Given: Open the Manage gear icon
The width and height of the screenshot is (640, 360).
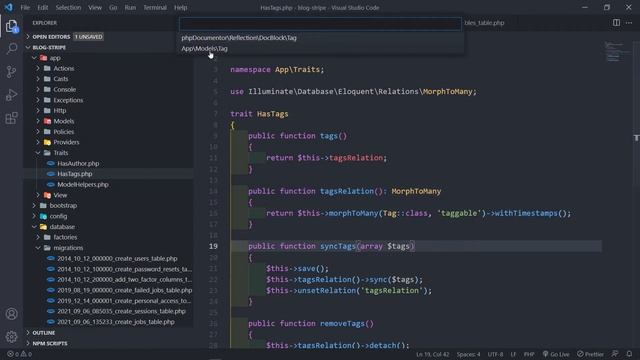Looking at the screenshot, I should click(x=11, y=337).
